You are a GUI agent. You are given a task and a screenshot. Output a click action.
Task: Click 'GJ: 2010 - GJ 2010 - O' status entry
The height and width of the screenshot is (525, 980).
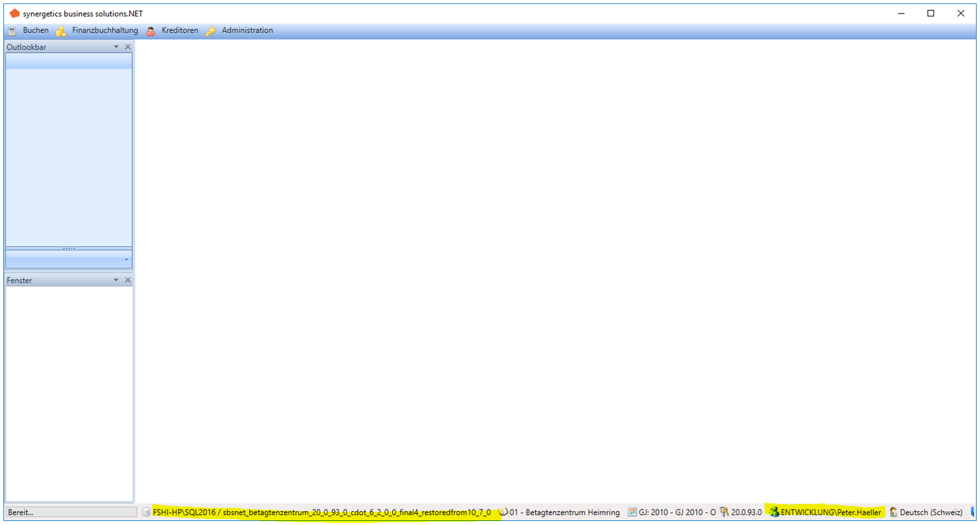coord(678,512)
